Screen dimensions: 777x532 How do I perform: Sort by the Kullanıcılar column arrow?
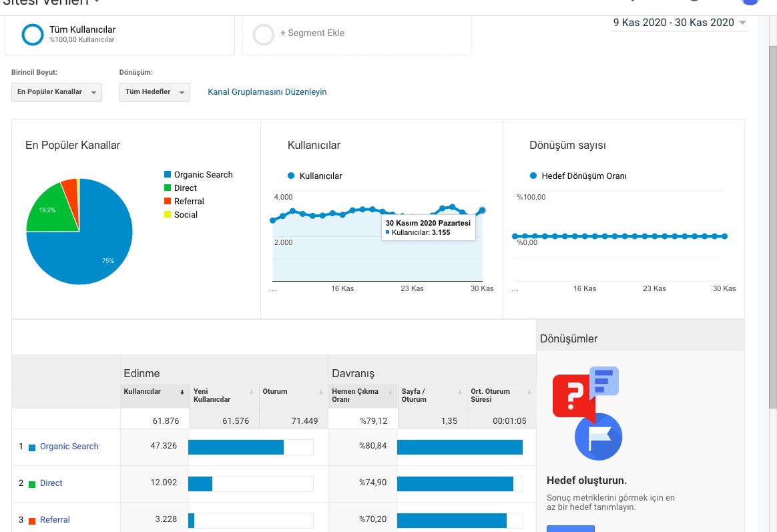point(182,392)
